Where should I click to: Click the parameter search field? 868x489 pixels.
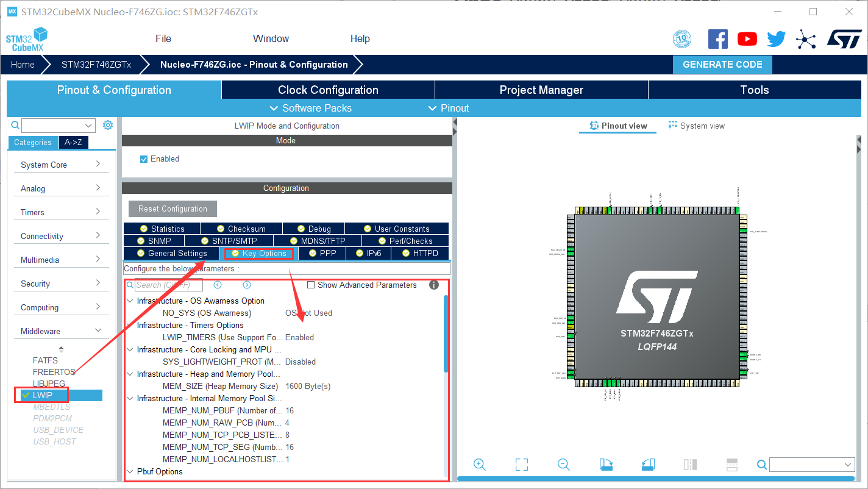[x=169, y=285]
